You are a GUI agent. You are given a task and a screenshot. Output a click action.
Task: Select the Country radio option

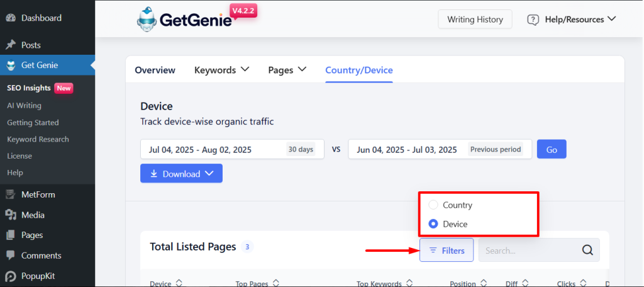(433, 205)
